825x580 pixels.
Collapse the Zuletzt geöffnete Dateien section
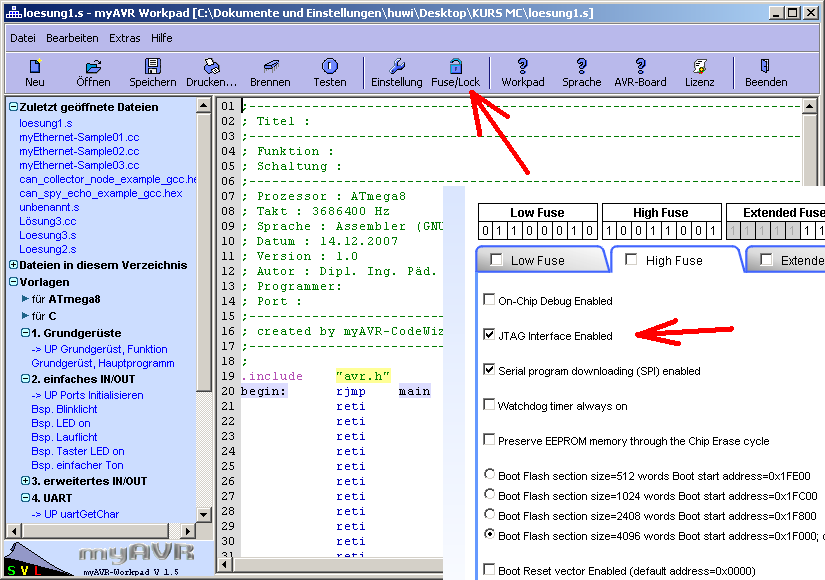tap(13, 107)
